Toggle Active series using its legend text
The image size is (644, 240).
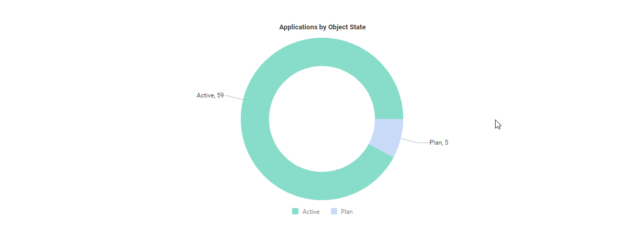pyautogui.click(x=311, y=212)
